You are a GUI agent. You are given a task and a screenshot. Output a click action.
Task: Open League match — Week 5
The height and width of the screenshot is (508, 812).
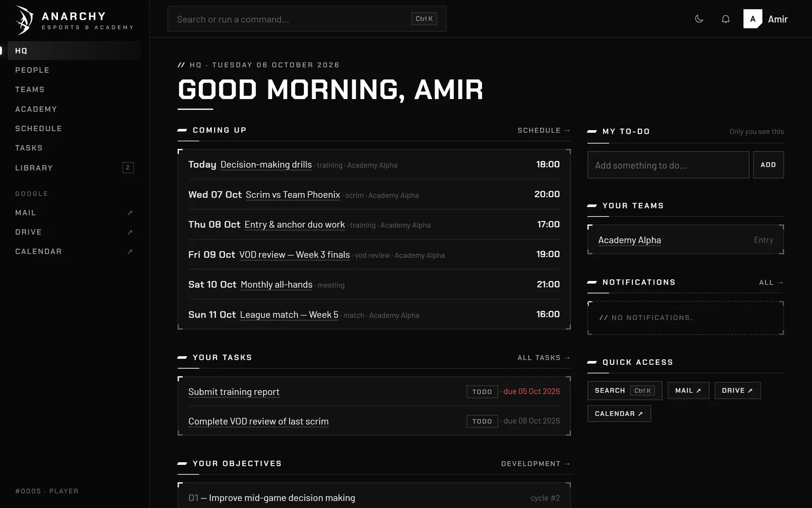click(289, 314)
